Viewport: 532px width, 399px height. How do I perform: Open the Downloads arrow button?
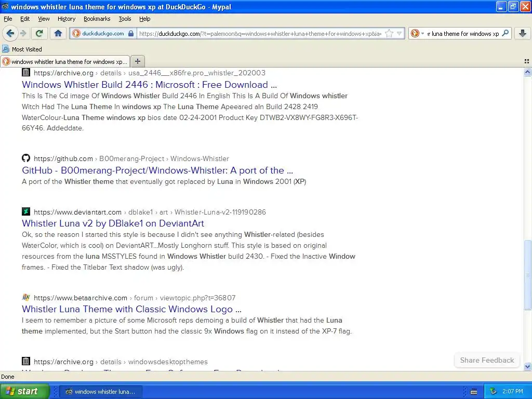click(x=523, y=33)
